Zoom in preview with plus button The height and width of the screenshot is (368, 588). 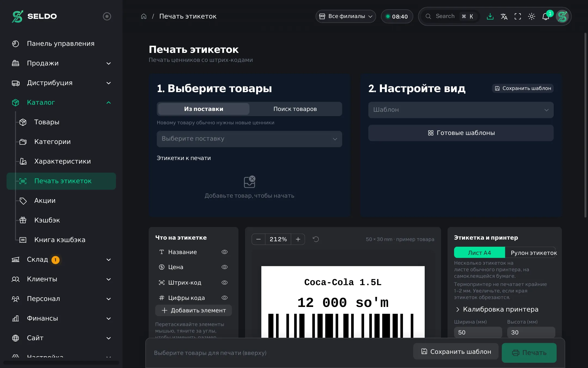pyautogui.click(x=298, y=239)
